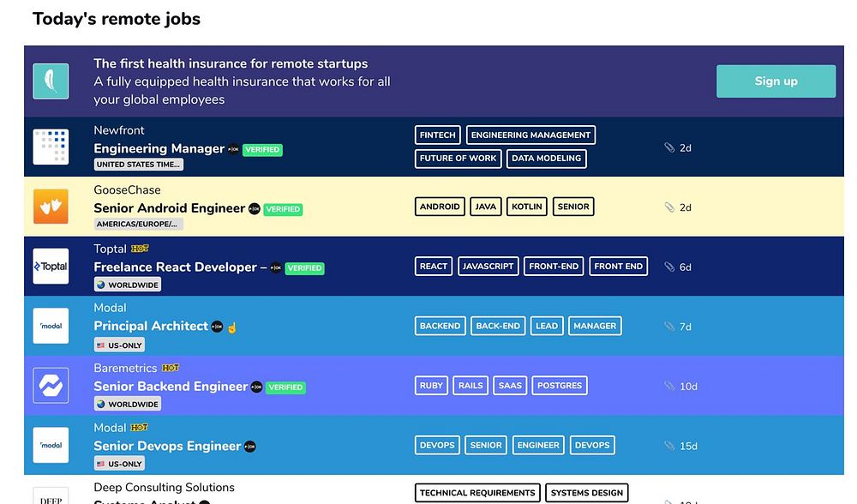
Task: Filter by DATA MODELING tag
Action: 547,159
